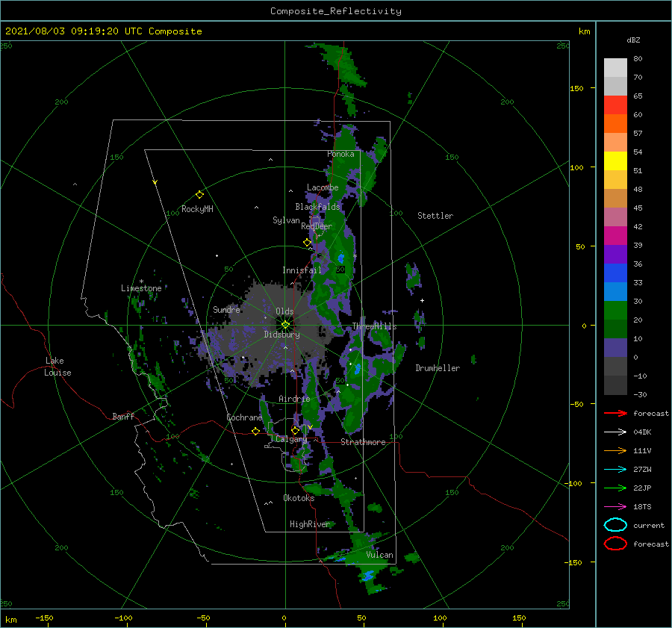Click the Drumheller town label
The image size is (672, 628).
[x=438, y=368]
